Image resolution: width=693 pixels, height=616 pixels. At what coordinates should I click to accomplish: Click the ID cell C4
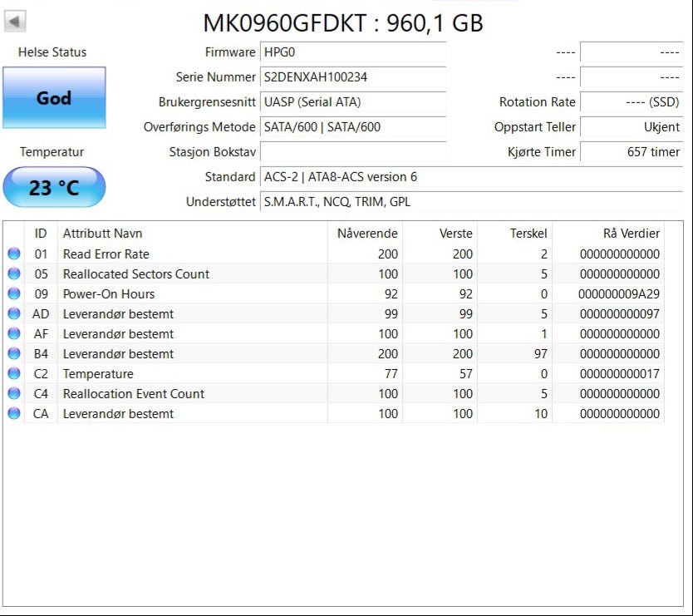click(41, 393)
